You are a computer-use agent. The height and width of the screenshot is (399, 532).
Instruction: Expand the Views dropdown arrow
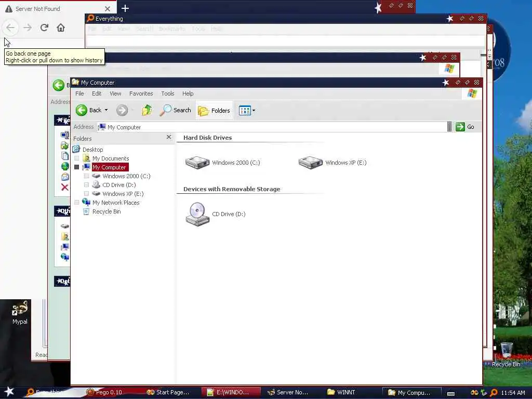[254, 111]
